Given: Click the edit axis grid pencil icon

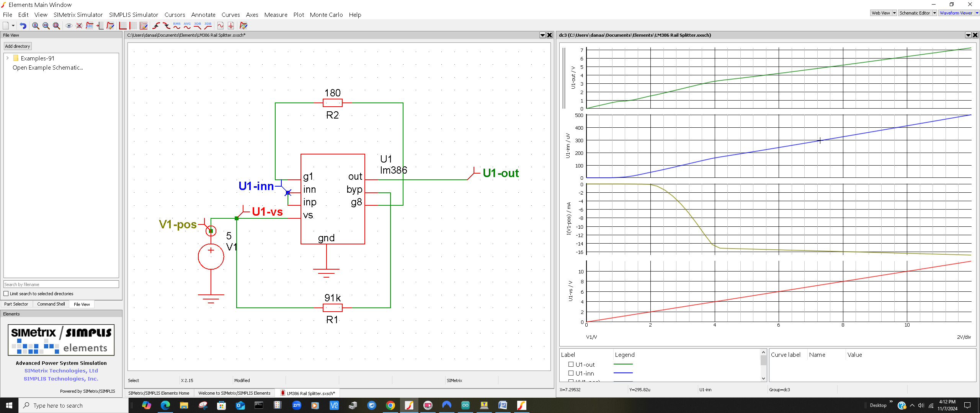Looking at the screenshot, I should tap(144, 26).
